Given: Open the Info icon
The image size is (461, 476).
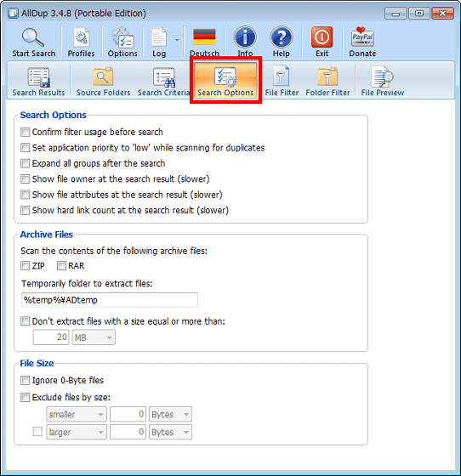Looking at the screenshot, I should (x=245, y=37).
